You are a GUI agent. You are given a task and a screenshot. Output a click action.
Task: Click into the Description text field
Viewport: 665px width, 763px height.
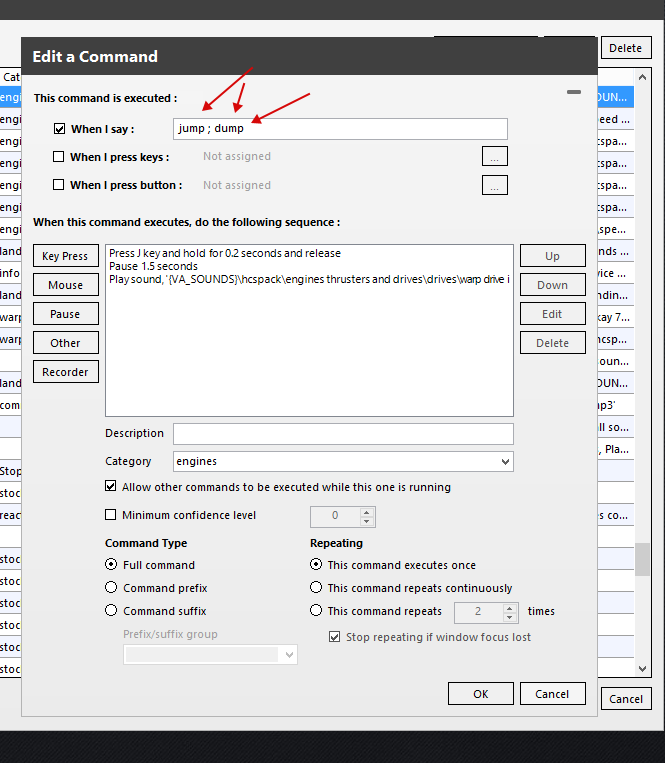[342, 434]
